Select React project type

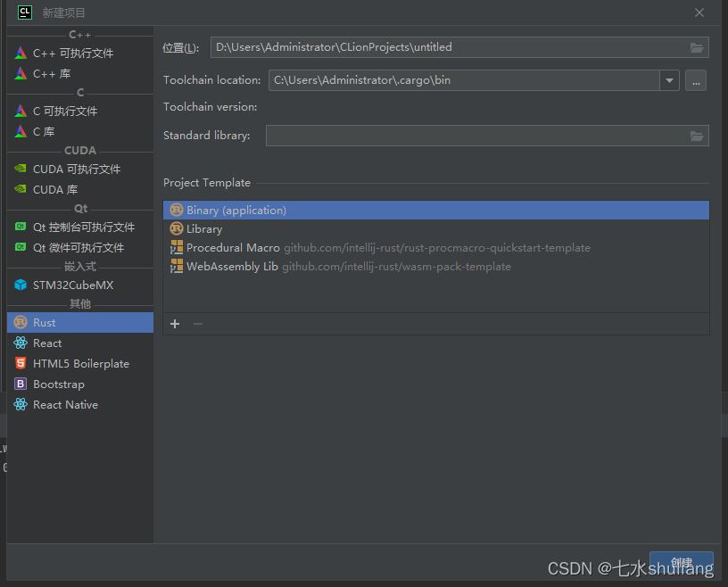(80, 343)
